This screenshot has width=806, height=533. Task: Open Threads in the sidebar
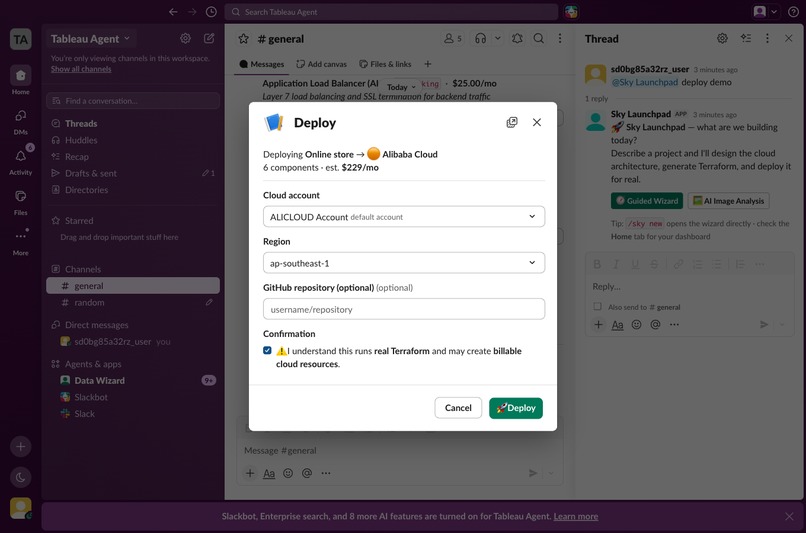133,123
